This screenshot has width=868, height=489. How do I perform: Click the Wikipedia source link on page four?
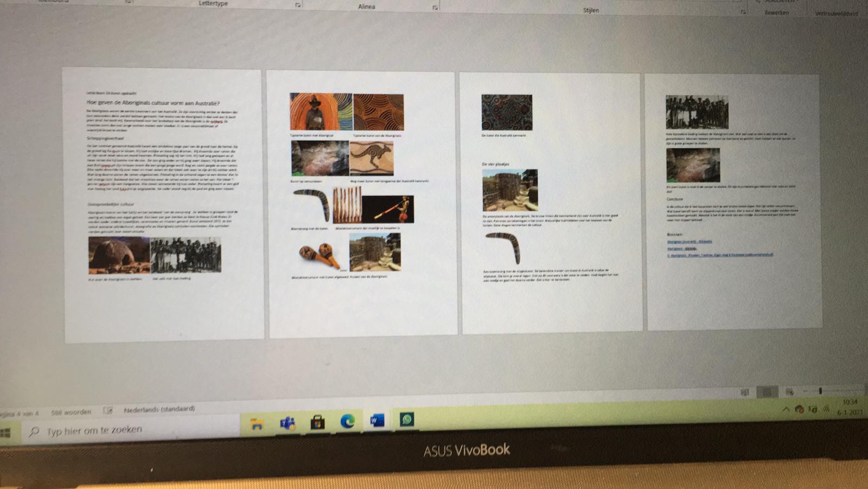[x=689, y=242]
